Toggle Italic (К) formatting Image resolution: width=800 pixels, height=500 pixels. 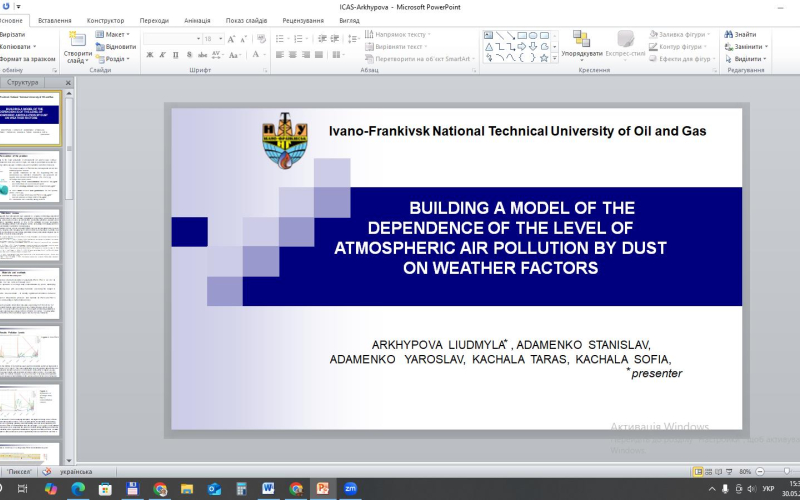point(162,55)
